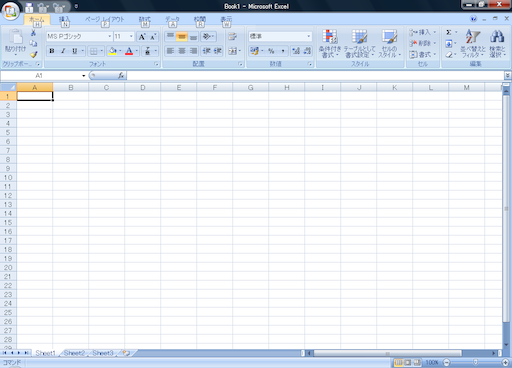The image size is (512, 368).
Task: Switch to the Page Layout tab
Action: pos(105,19)
